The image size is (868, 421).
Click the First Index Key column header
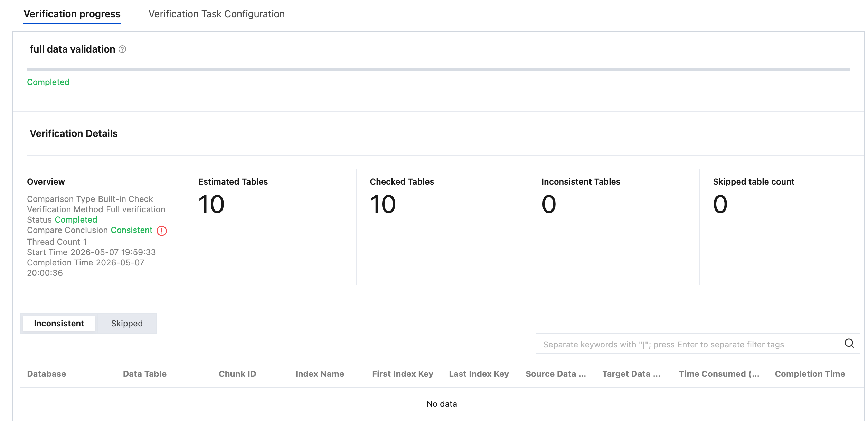[403, 374]
